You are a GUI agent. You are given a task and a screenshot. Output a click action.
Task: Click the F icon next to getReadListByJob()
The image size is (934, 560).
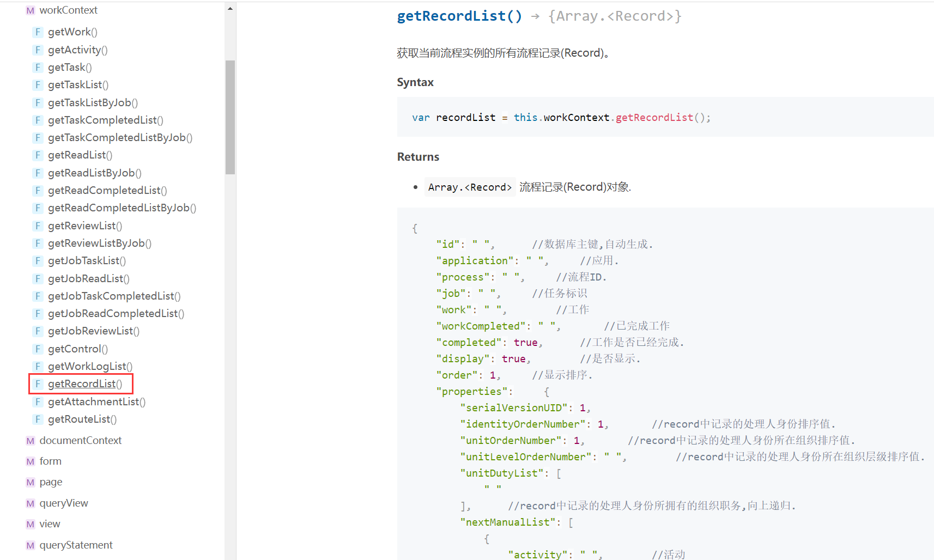point(38,173)
